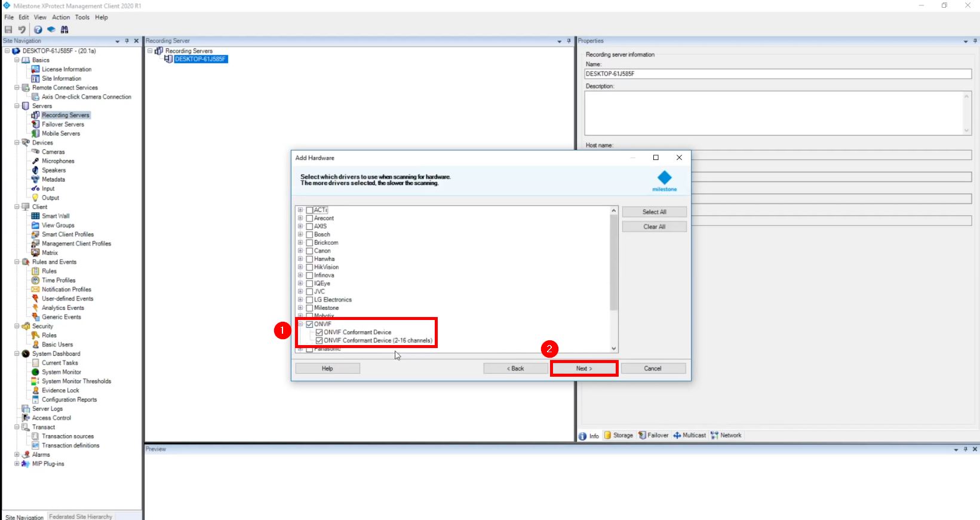
Task: Switch to the Storage tab
Action: pyautogui.click(x=619, y=435)
